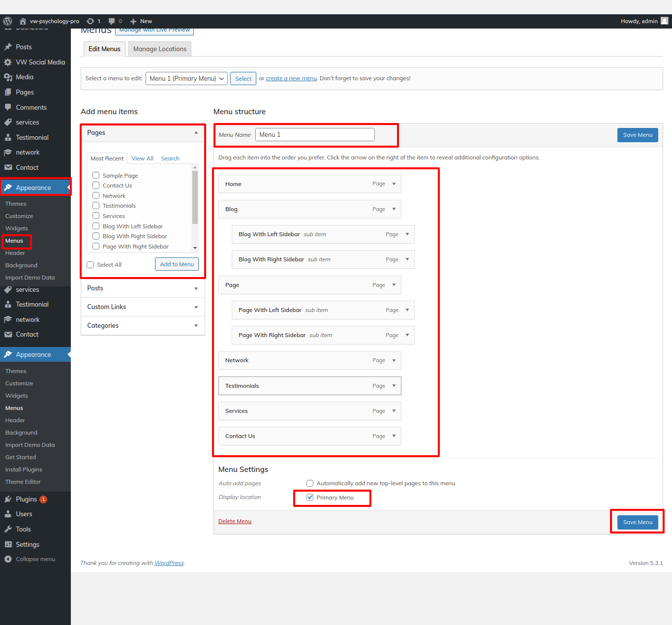This screenshot has width=672, height=625.
Task: Open the Tools wrench icon in sidebar
Action: pos(8,529)
